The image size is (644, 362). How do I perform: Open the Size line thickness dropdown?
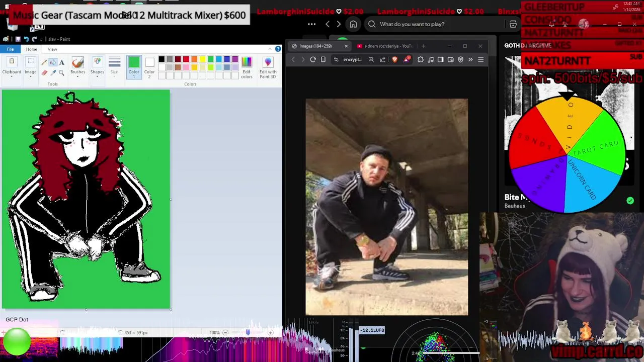click(x=114, y=67)
